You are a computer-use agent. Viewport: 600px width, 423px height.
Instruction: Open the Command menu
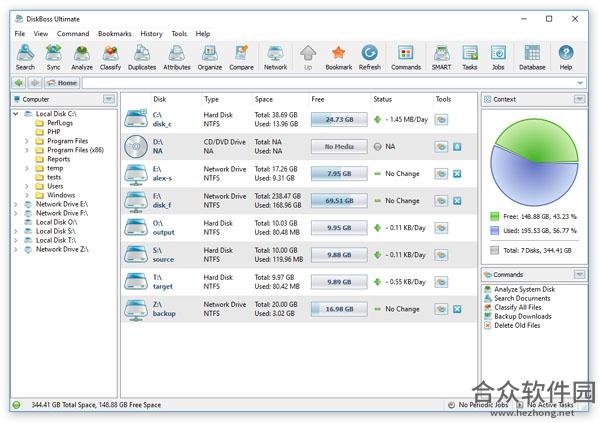pyautogui.click(x=73, y=34)
